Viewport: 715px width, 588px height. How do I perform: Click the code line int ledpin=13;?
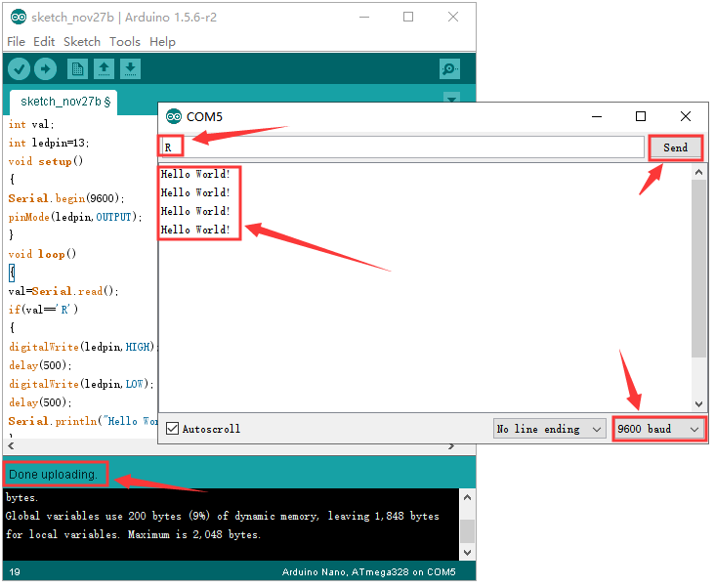click(x=49, y=144)
